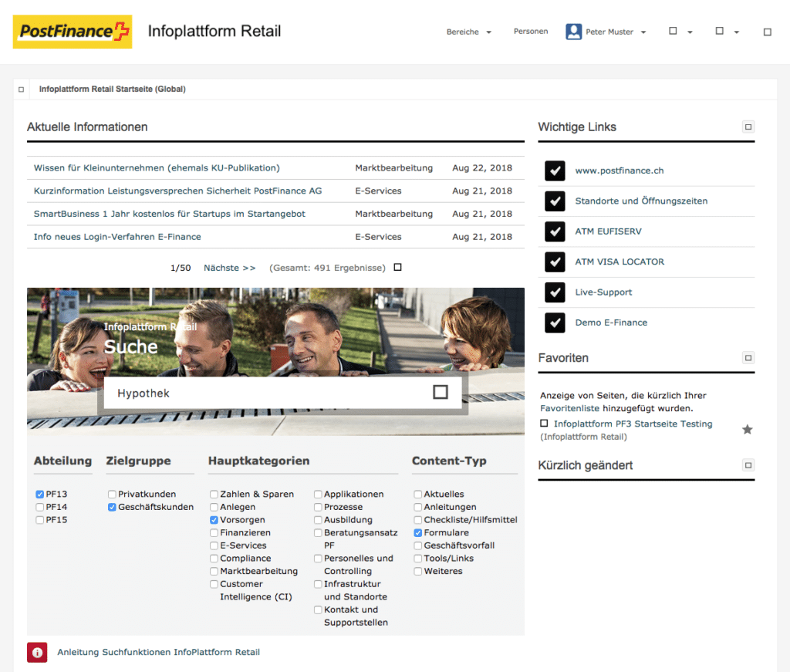Go to next page via Nächste >>
Image resolution: width=790 pixels, height=672 pixels.
tap(229, 268)
